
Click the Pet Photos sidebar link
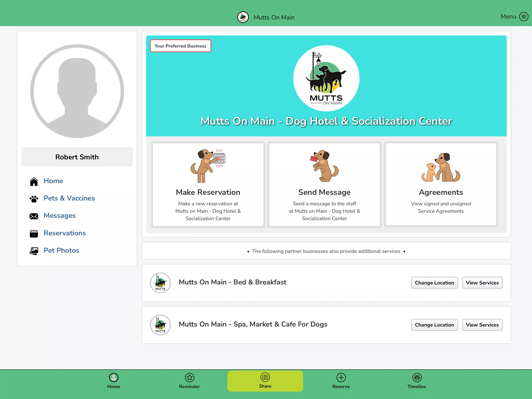61,250
